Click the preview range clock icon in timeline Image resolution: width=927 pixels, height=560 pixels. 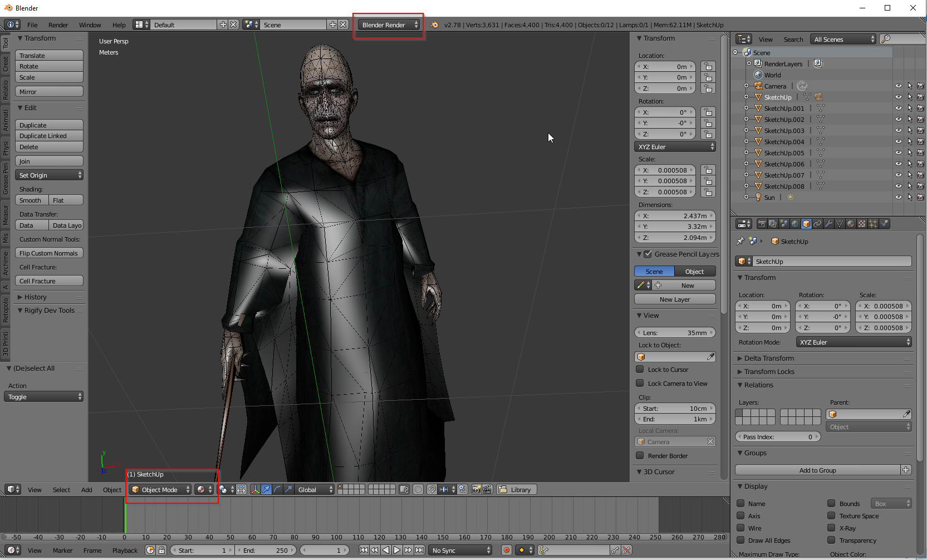click(x=150, y=550)
